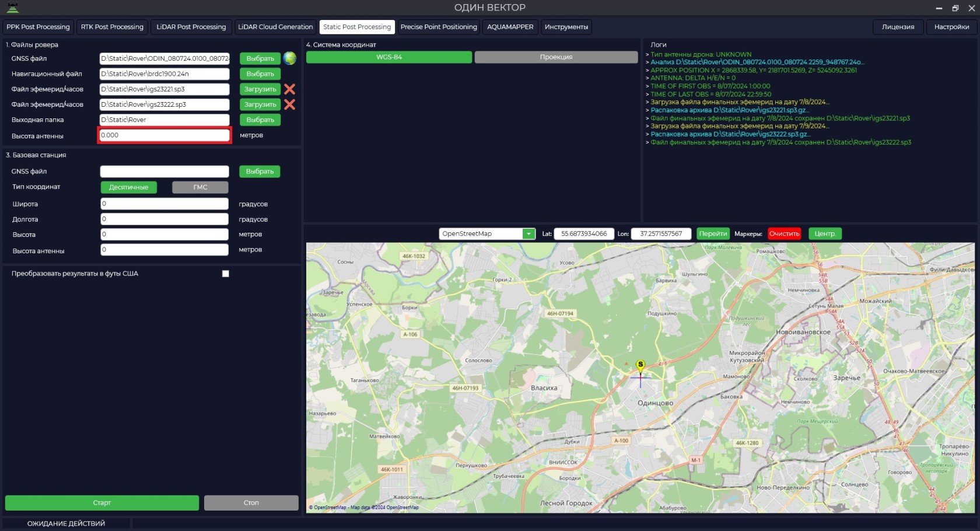Select WGS-84 coordinate system
Screen dimensions: 980x531
click(389, 57)
